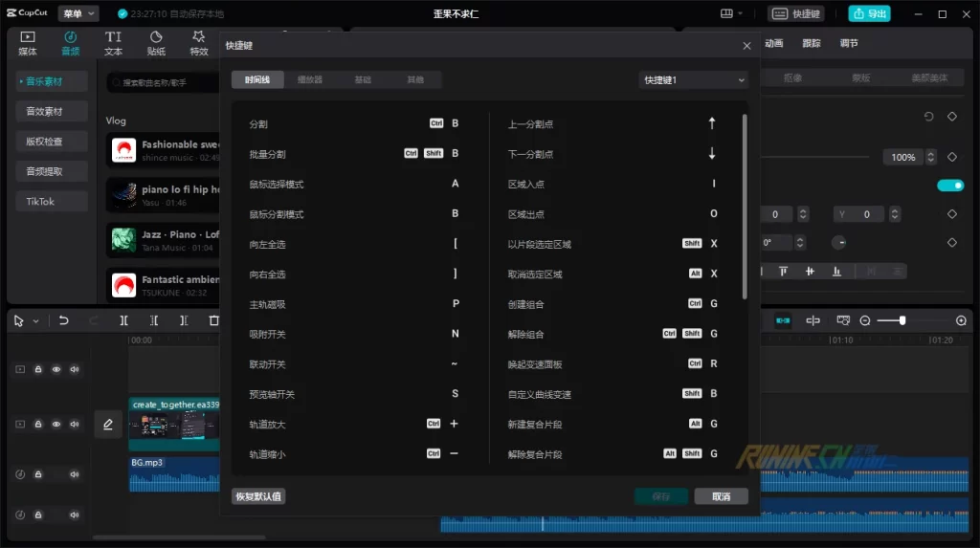Expand the cursor mode dropdown arrow
The height and width of the screenshot is (548, 980).
tap(36, 321)
